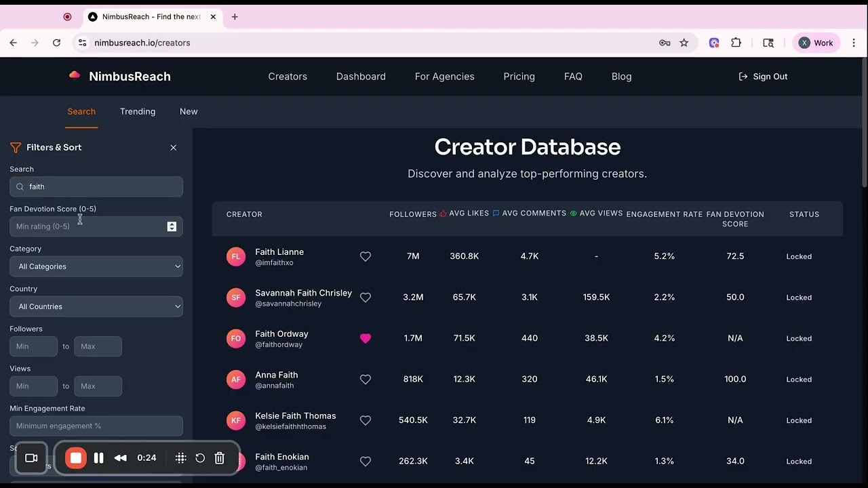Open site information icon beside the URL

83,43
